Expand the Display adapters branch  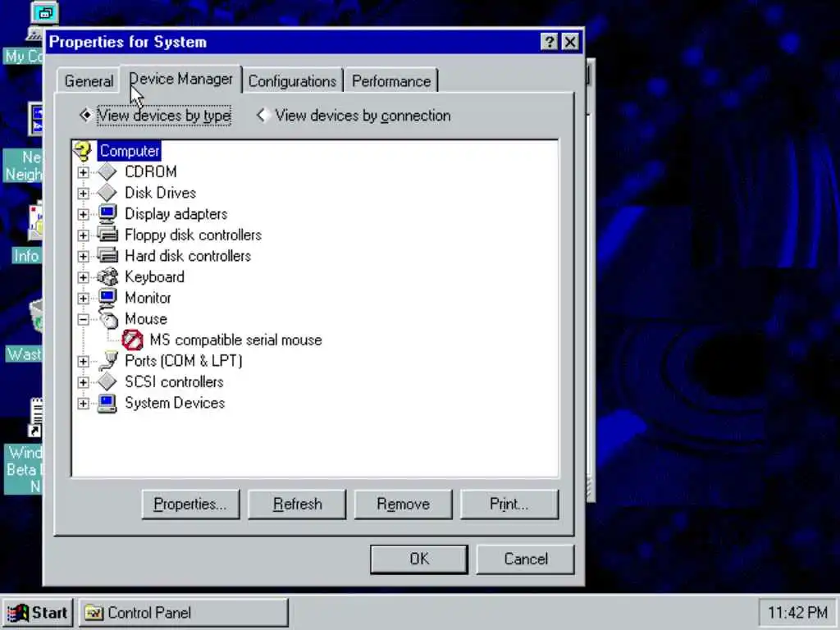pyautogui.click(x=83, y=214)
